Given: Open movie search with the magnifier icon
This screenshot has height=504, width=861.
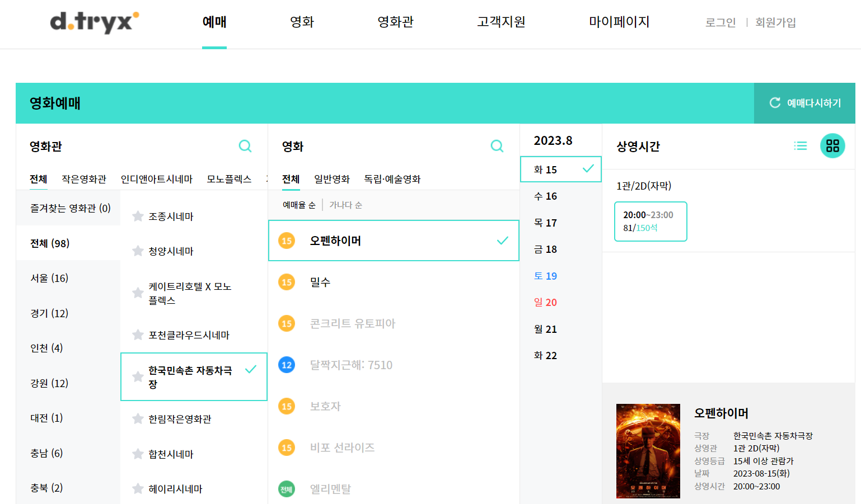Looking at the screenshot, I should (497, 146).
